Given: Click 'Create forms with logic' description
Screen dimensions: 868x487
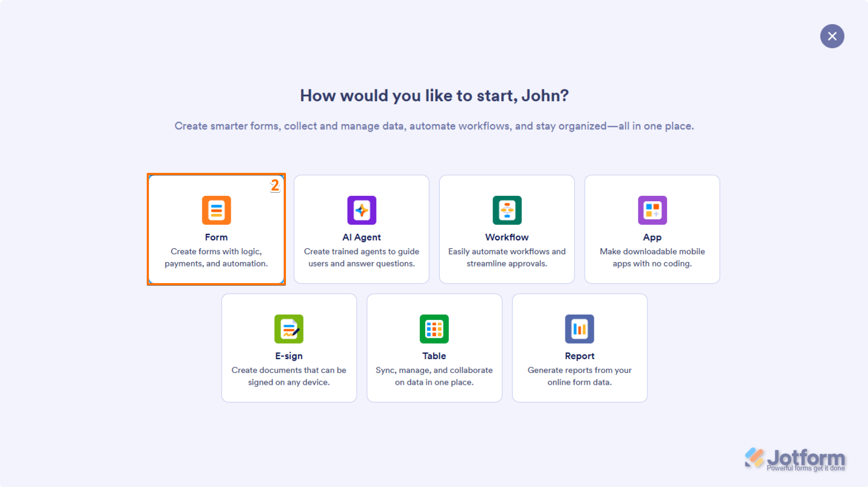Looking at the screenshot, I should [216, 257].
